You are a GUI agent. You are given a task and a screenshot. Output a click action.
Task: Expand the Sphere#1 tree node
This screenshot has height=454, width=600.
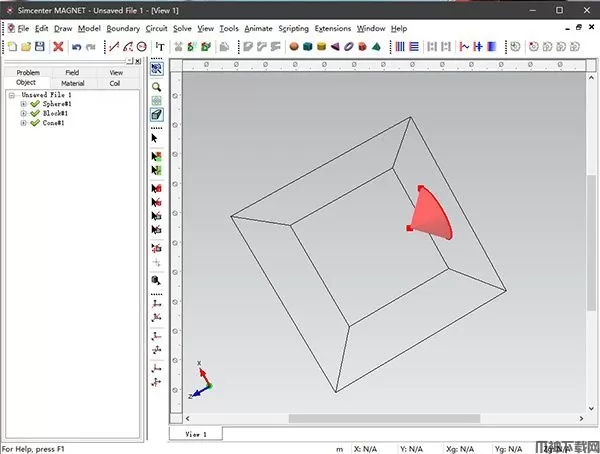23,104
